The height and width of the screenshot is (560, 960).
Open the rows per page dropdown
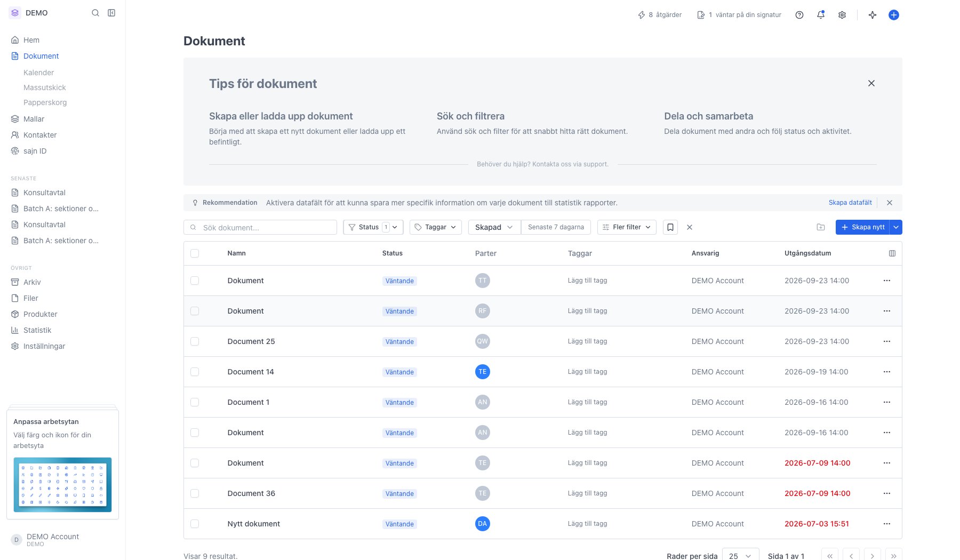(740, 556)
